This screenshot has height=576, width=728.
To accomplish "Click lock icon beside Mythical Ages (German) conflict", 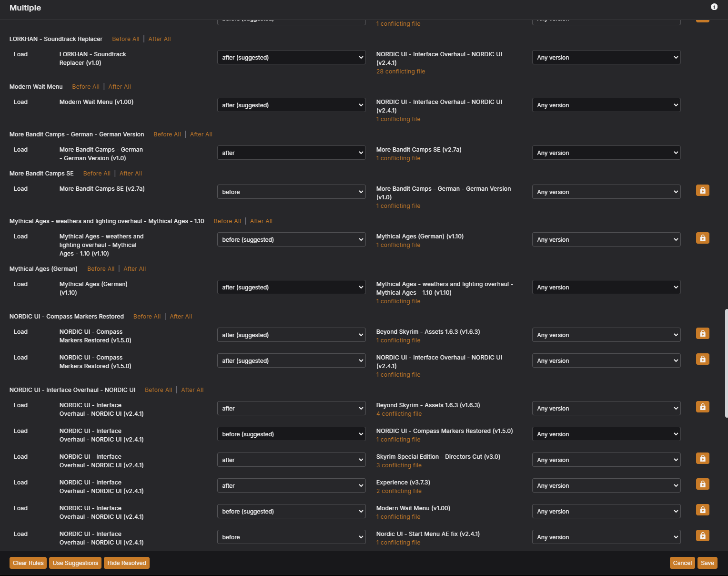I will pyautogui.click(x=702, y=238).
